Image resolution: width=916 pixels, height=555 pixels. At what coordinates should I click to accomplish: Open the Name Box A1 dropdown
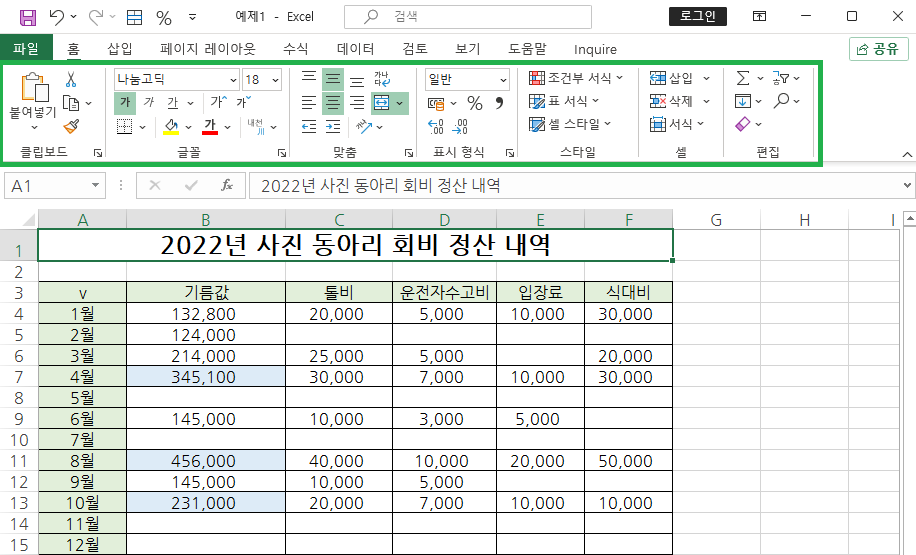point(95,185)
